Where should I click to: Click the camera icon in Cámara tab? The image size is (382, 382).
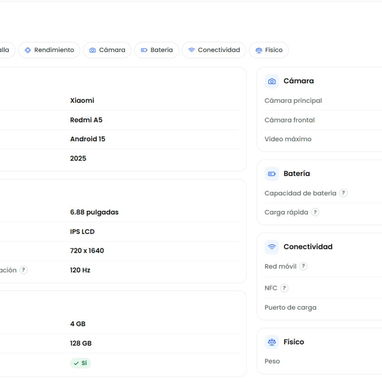pyautogui.click(x=92, y=50)
